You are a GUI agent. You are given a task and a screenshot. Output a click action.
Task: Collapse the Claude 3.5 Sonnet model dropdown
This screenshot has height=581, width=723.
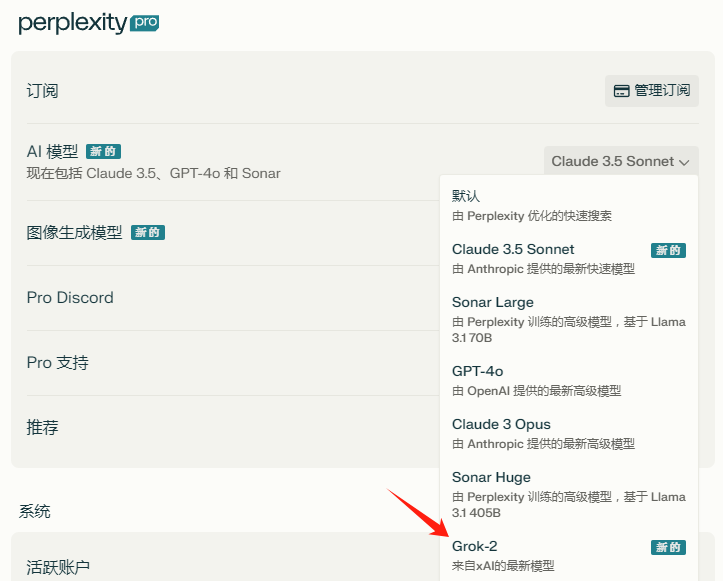tap(621, 161)
